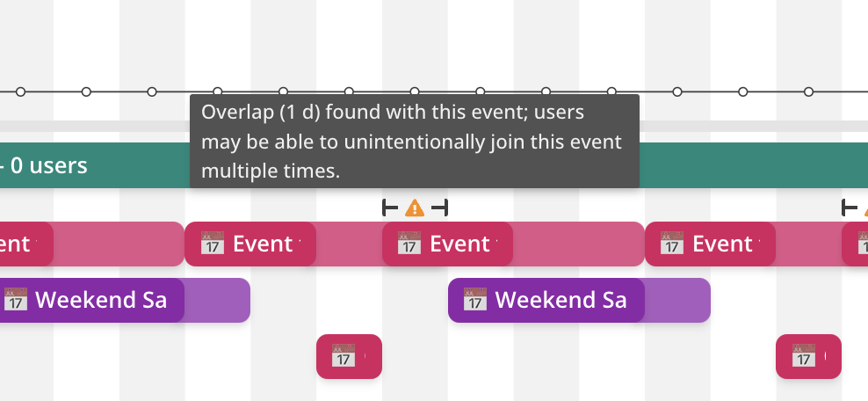868x401 pixels.
Task: Click calendar icon of Event directly under the tooltip
Action: [213, 244]
